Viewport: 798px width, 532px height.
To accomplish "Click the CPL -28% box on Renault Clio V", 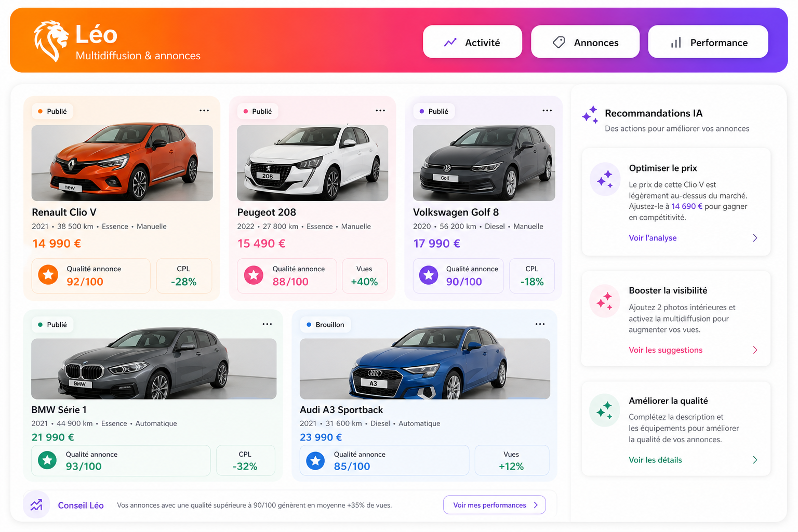I will [x=184, y=276].
